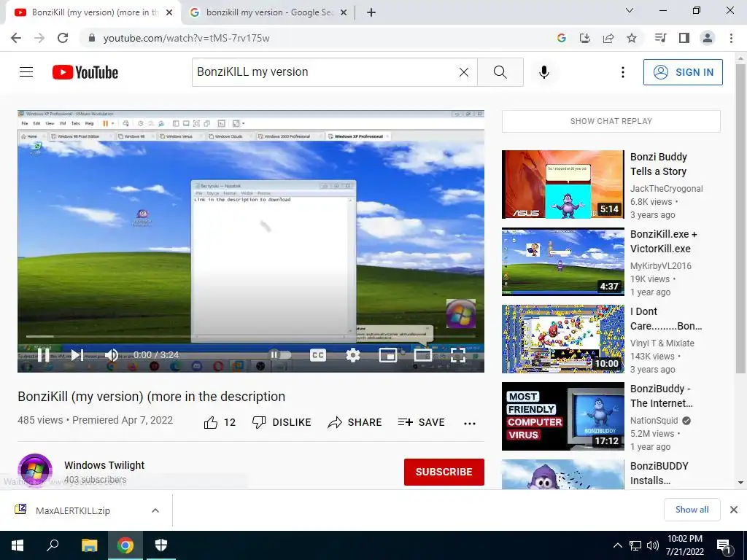Click the install app icon in address bar
The height and width of the screenshot is (560, 747).
click(584, 38)
